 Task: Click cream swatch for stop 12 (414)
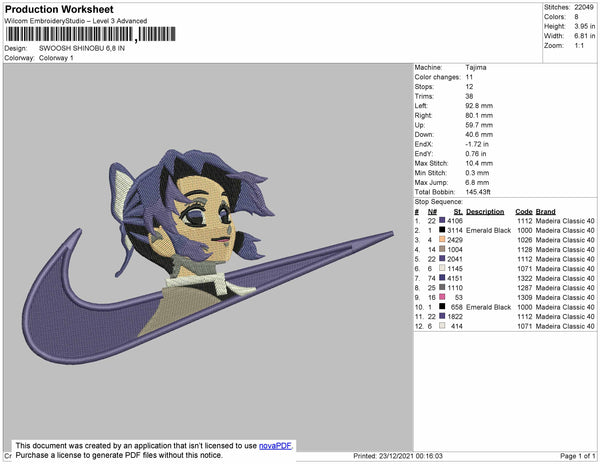442,326
